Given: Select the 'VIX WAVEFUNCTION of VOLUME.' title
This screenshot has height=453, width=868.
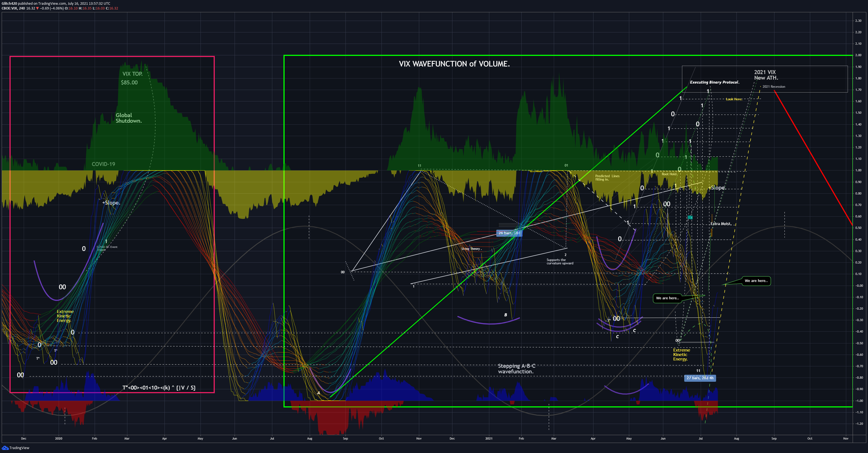Looking at the screenshot, I should 454,64.
